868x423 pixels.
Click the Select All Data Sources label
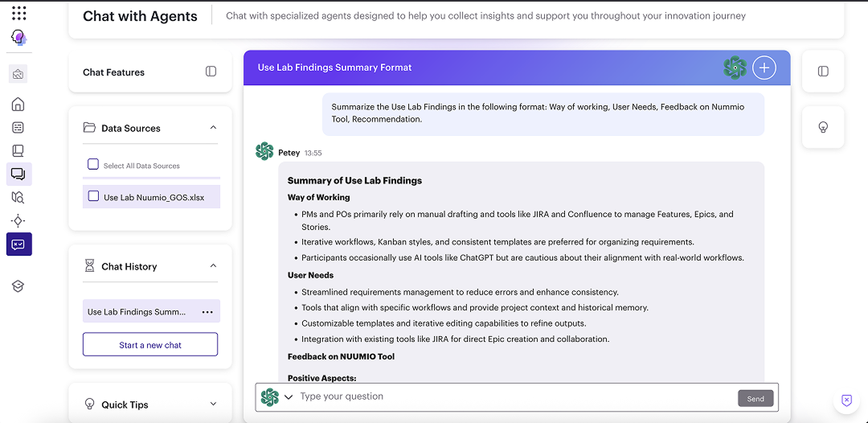pyautogui.click(x=141, y=166)
